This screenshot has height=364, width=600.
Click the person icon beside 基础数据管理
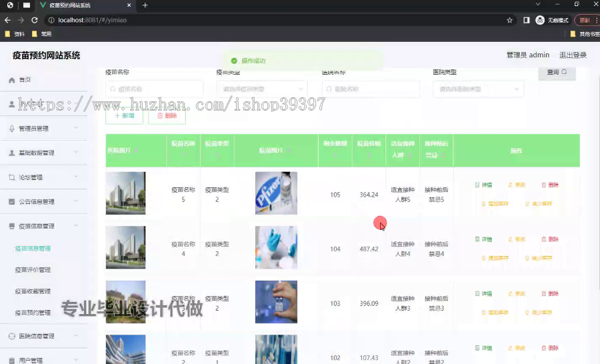(12, 153)
